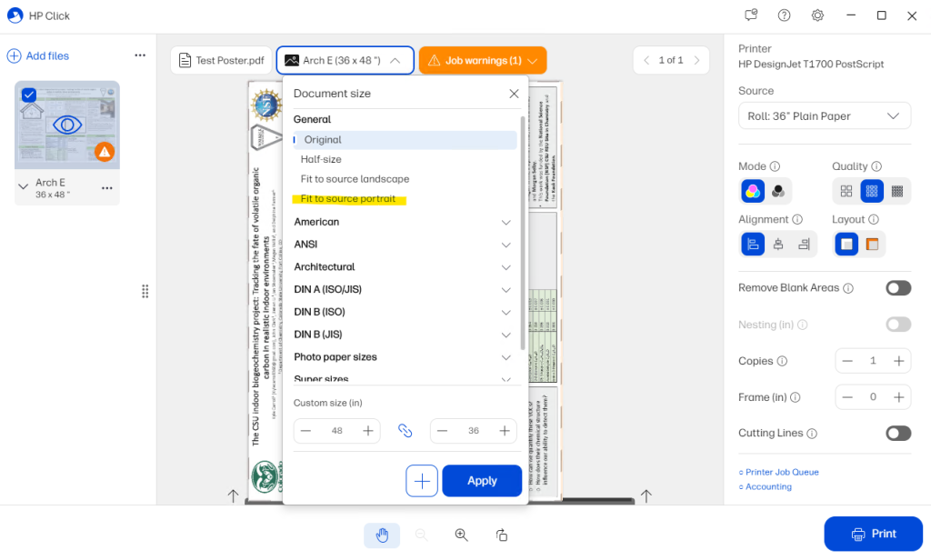This screenshot has width=931, height=560.
Task: Open the notifications message icon
Action: [x=751, y=15]
